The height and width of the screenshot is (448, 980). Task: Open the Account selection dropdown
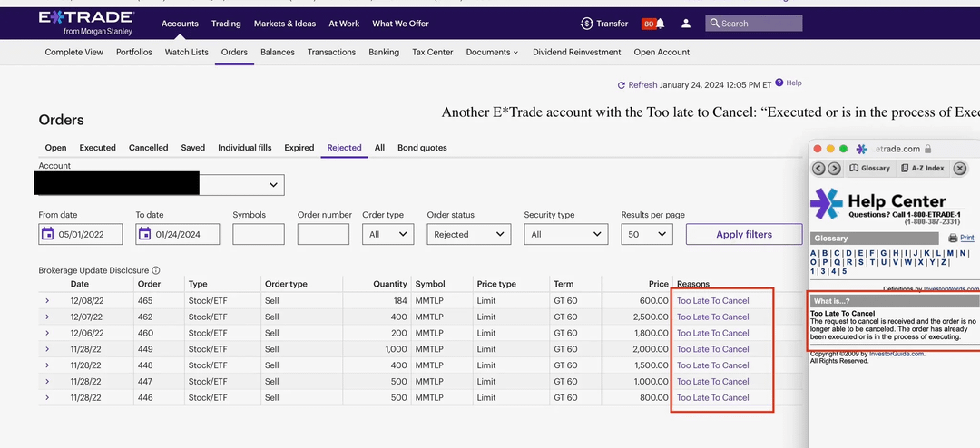coord(162,184)
